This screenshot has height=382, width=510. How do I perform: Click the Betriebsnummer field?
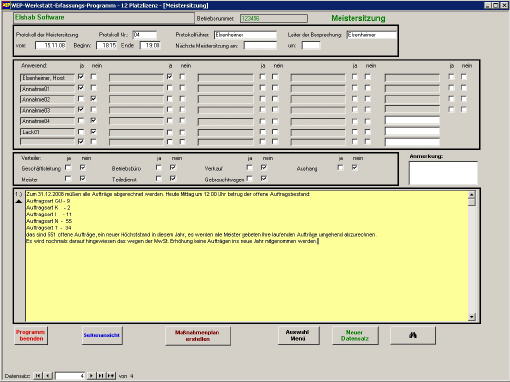click(274, 18)
